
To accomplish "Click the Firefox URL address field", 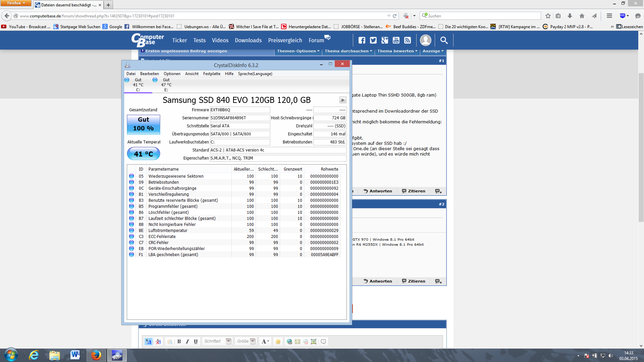I will coord(201,16).
